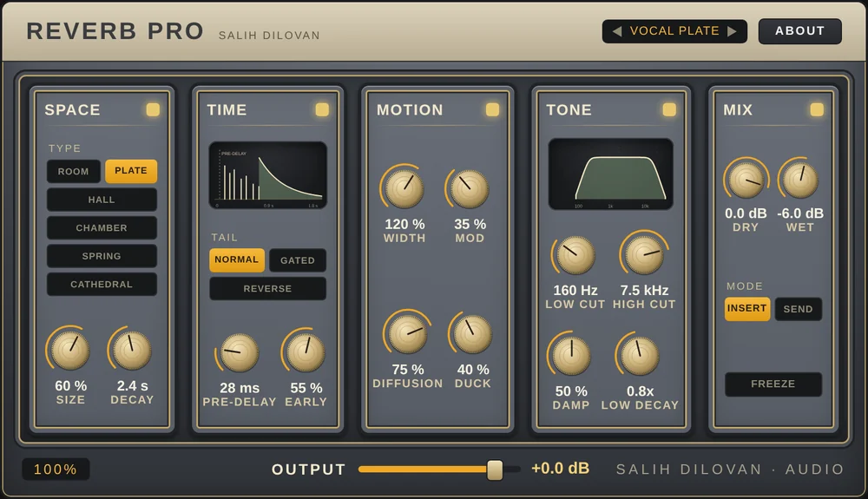Click the WET level knob
Screen dimensions: 868x499
800,180
